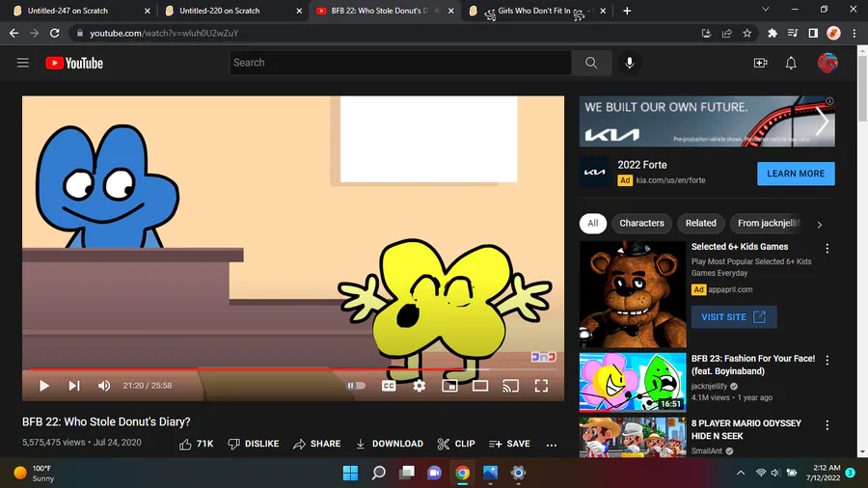This screenshot has height=488, width=868.
Task: Go back in the browser
Action: pos(14,33)
